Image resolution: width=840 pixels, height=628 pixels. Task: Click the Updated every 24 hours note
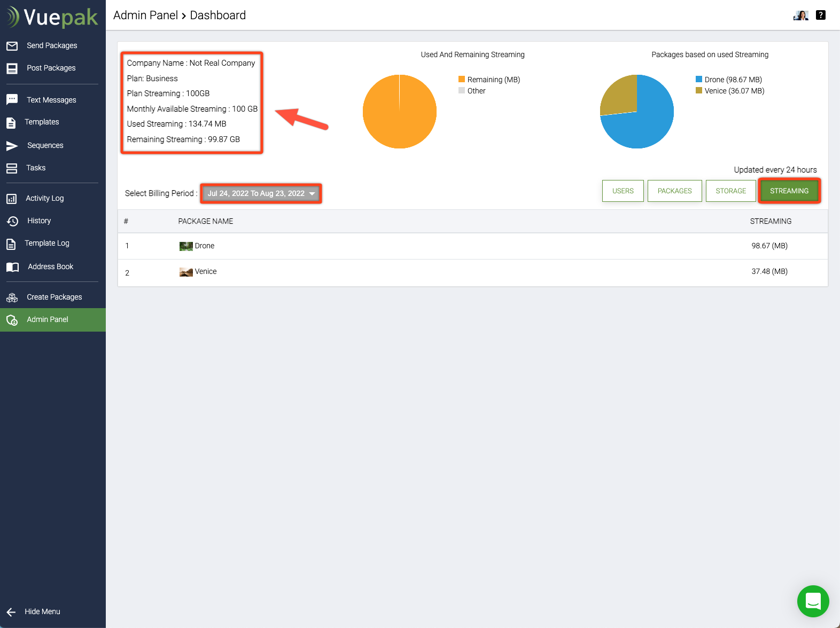coord(775,170)
